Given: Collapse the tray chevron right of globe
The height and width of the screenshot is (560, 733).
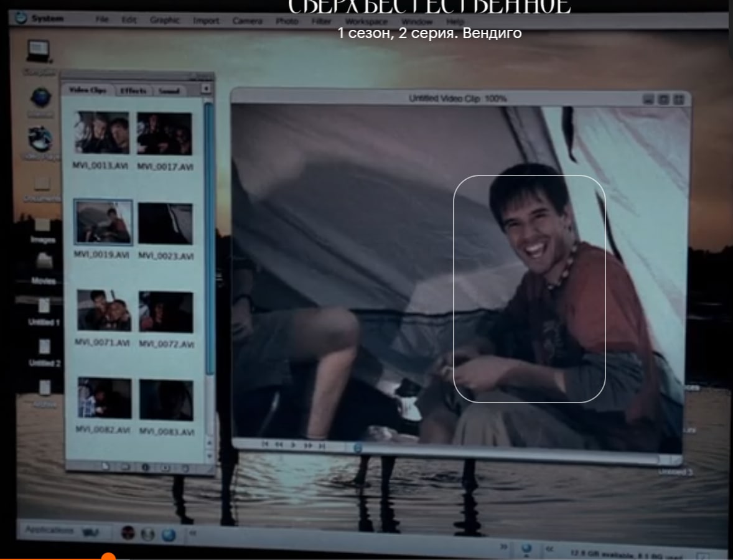Looking at the screenshot, I should pos(549,549).
